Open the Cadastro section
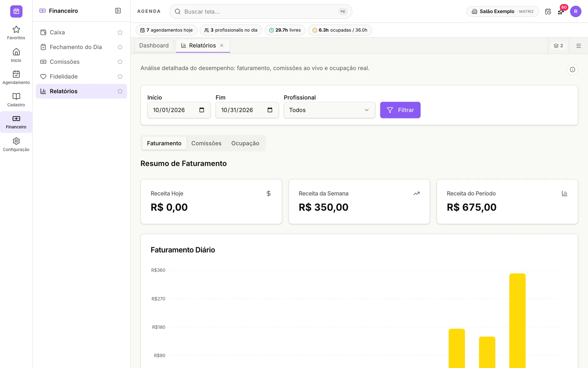 (x=16, y=100)
